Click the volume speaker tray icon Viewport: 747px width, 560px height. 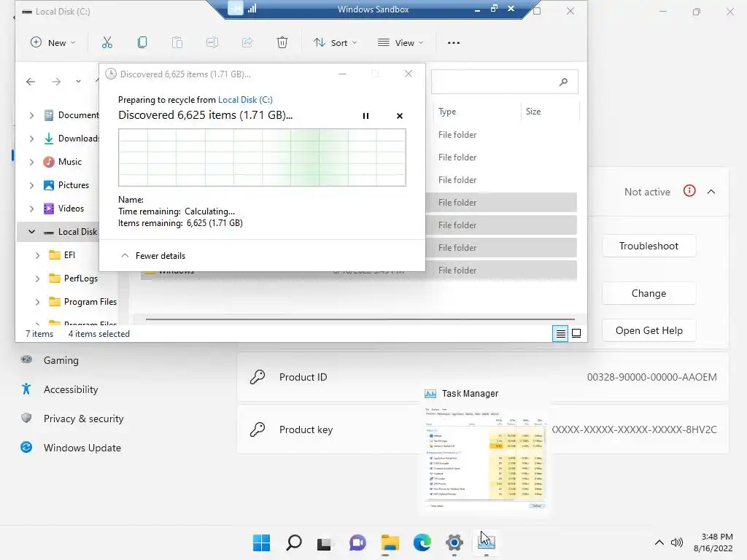coord(676,542)
